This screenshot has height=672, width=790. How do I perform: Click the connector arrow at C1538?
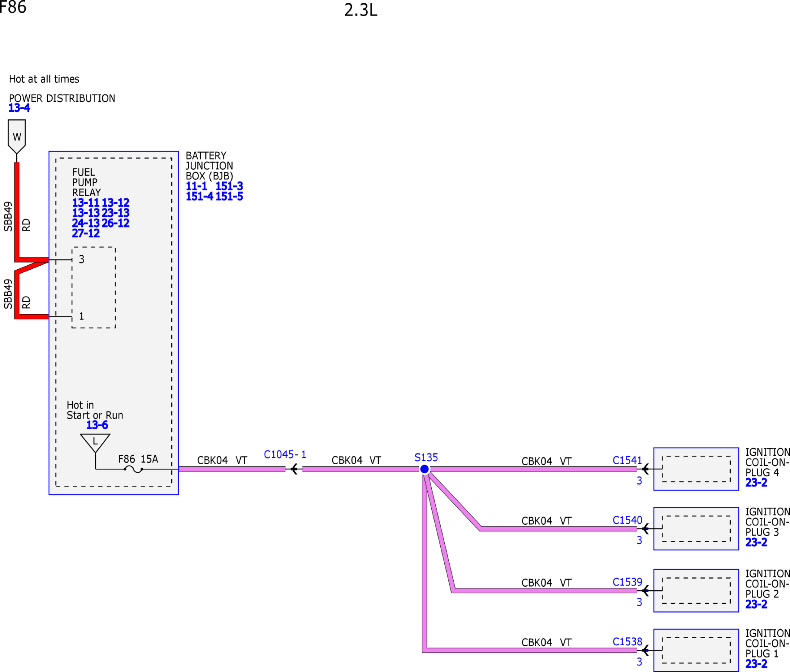pyautogui.click(x=645, y=650)
